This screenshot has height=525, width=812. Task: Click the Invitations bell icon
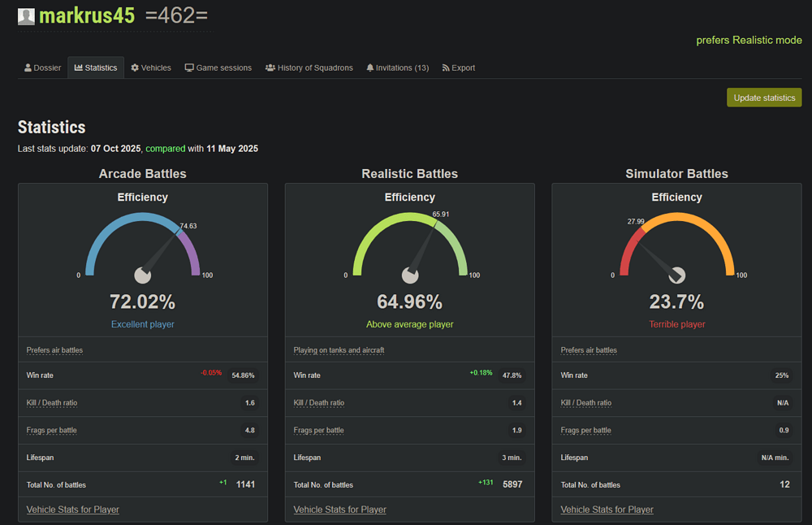(370, 68)
